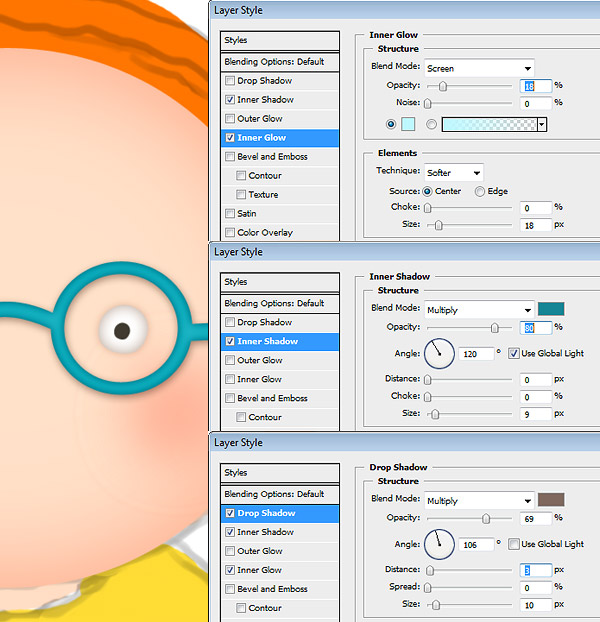Click Inner Shadow Size field showing 9
Screen dimensions: 600x622
(x=535, y=414)
